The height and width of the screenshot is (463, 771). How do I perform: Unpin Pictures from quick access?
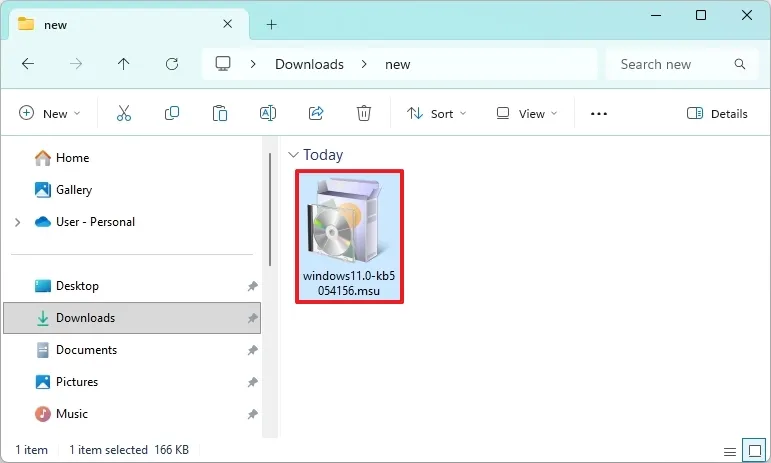click(252, 382)
